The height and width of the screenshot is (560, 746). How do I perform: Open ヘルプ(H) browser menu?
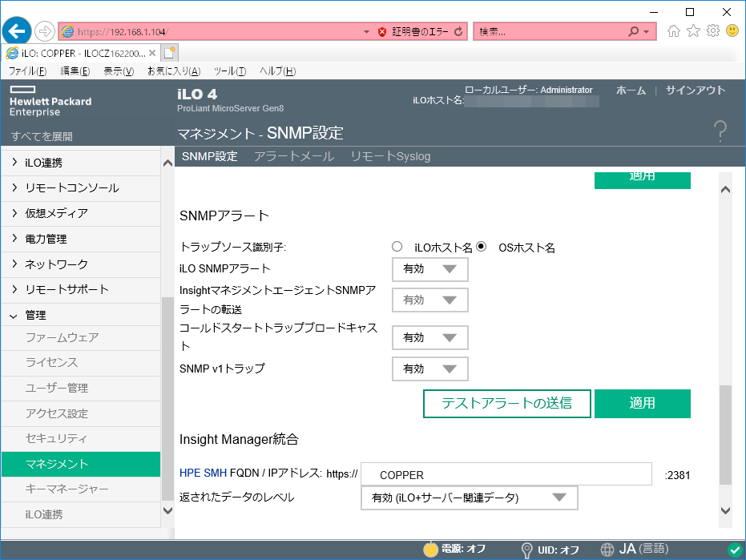coord(277,71)
